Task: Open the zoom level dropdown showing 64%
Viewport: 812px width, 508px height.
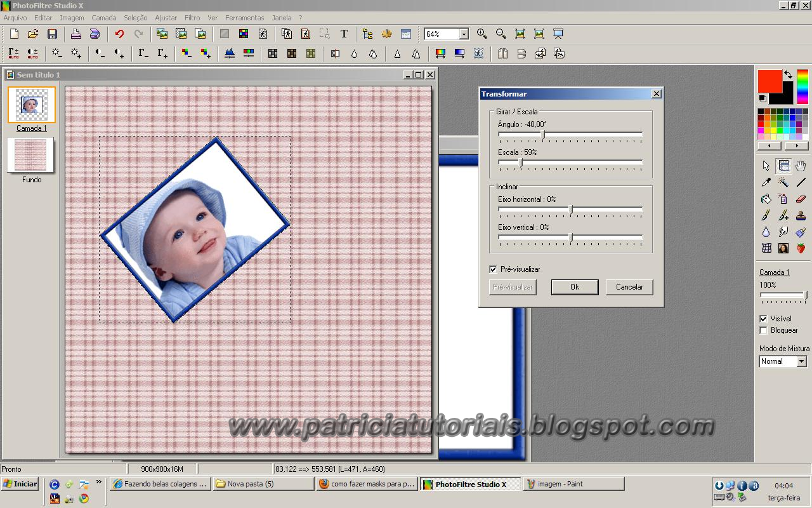Action: click(x=464, y=34)
